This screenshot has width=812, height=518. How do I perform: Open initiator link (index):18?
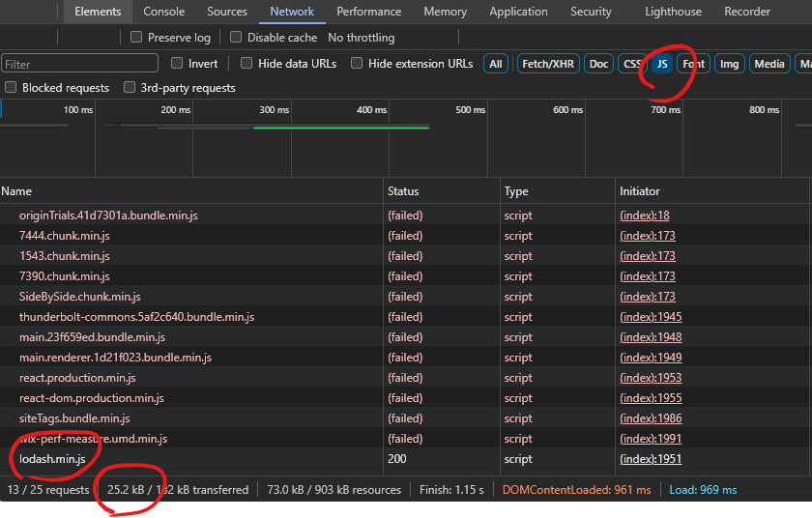pos(644,216)
